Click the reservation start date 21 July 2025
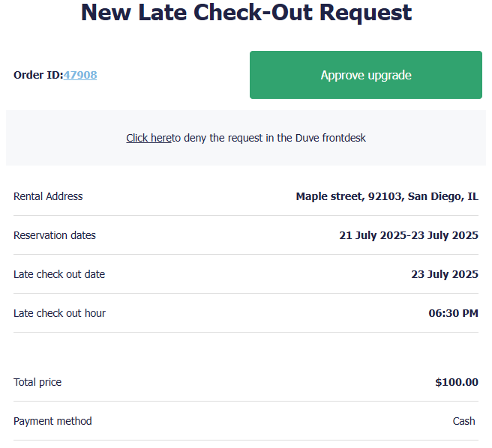The width and height of the screenshot is (492, 448). tap(372, 235)
